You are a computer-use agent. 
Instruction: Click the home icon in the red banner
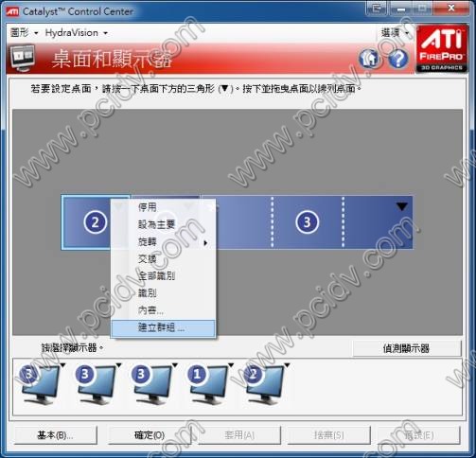pos(369,59)
